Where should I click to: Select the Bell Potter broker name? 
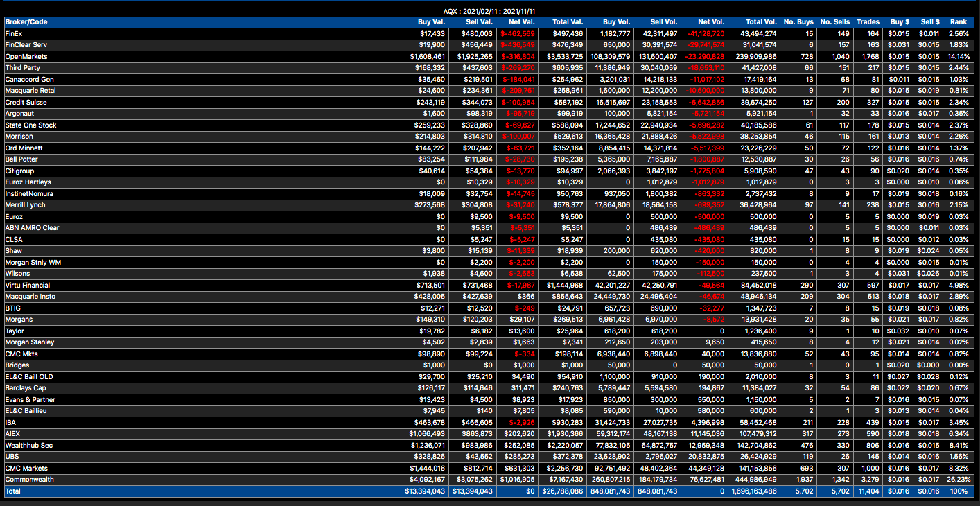click(x=23, y=159)
